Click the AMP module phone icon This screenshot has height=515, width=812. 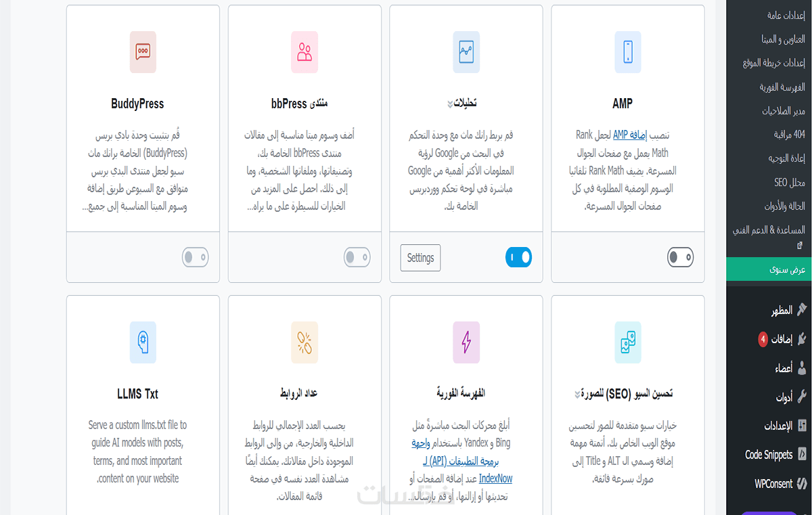(x=628, y=52)
